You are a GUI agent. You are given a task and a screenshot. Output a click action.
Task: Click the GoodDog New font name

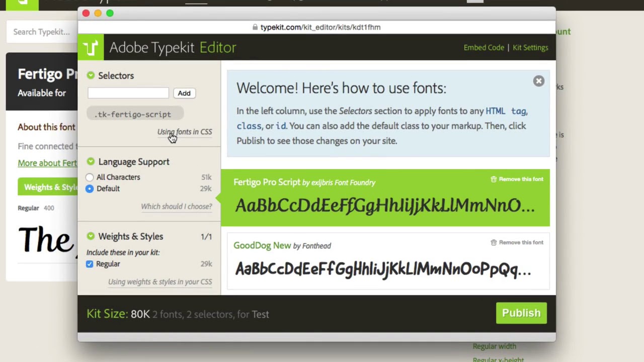(262, 245)
